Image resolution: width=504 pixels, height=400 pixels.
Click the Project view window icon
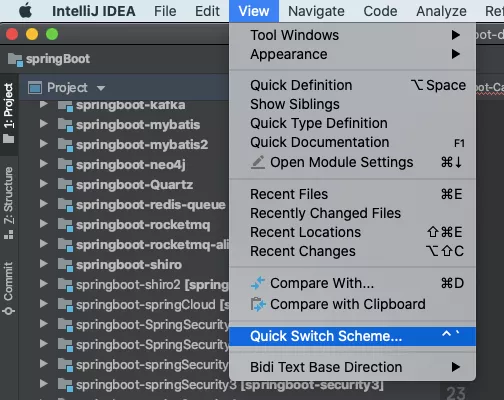coord(35,88)
